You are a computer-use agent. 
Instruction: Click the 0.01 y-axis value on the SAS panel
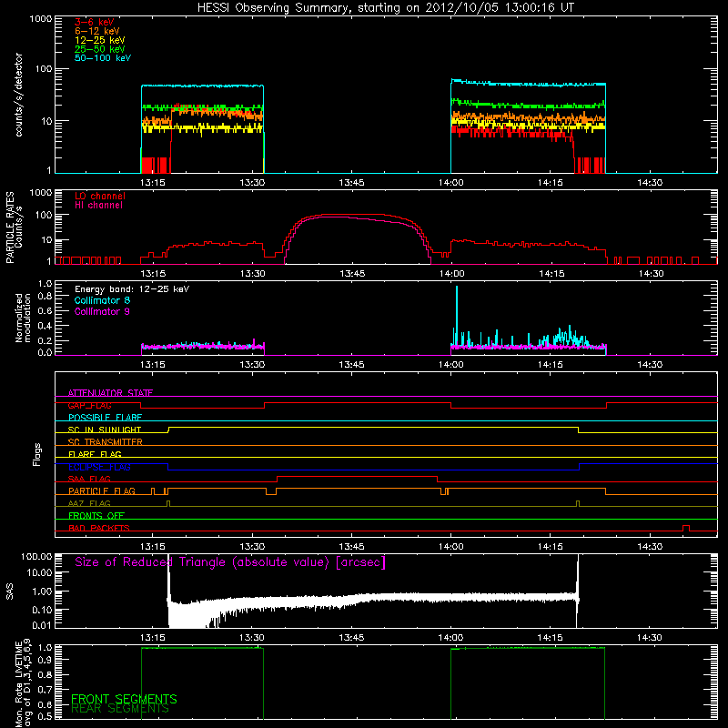click(42, 625)
